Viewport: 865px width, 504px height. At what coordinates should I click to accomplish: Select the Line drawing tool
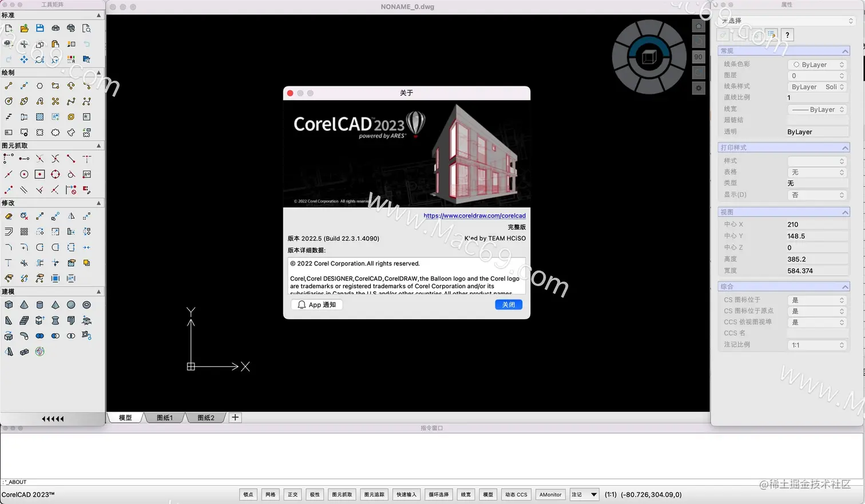click(9, 86)
